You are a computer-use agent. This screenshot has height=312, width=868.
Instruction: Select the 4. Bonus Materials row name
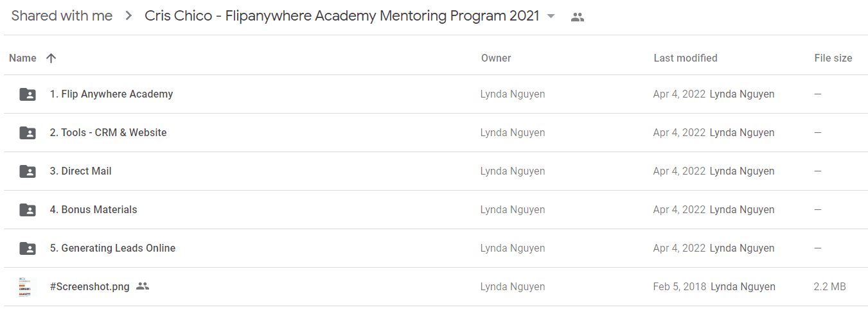click(x=93, y=209)
